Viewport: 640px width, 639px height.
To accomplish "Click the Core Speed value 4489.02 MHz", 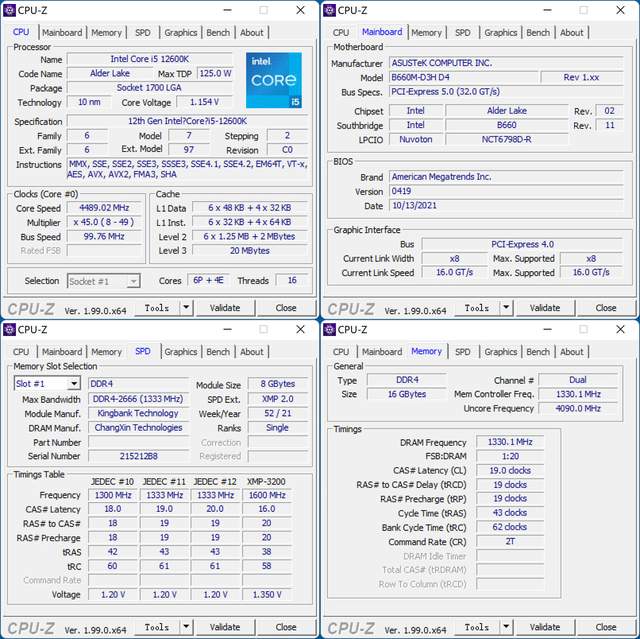I will (104, 208).
